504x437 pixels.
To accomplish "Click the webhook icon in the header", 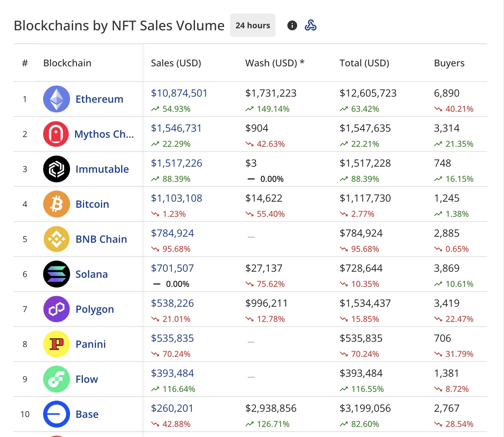I will [x=310, y=25].
